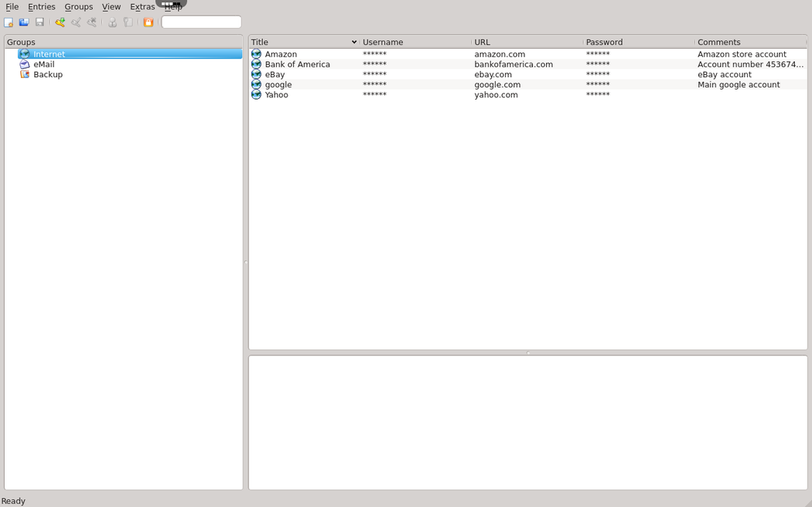Click the Delete Entry toolbar icon
This screenshot has height=507, width=812.
click(92, 22)
